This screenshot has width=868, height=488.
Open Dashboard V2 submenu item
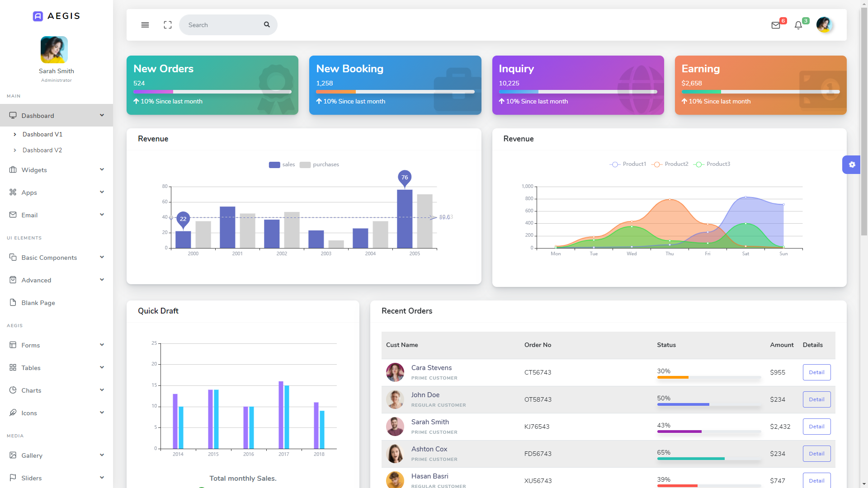(42, 150)
